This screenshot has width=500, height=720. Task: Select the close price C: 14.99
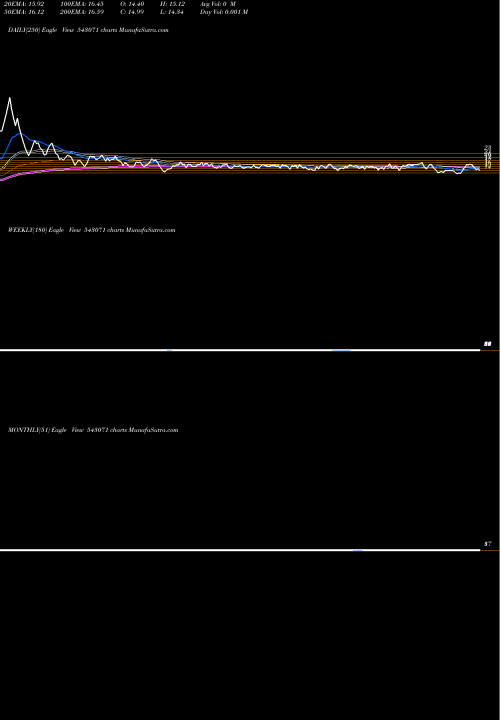click(132, 12)
